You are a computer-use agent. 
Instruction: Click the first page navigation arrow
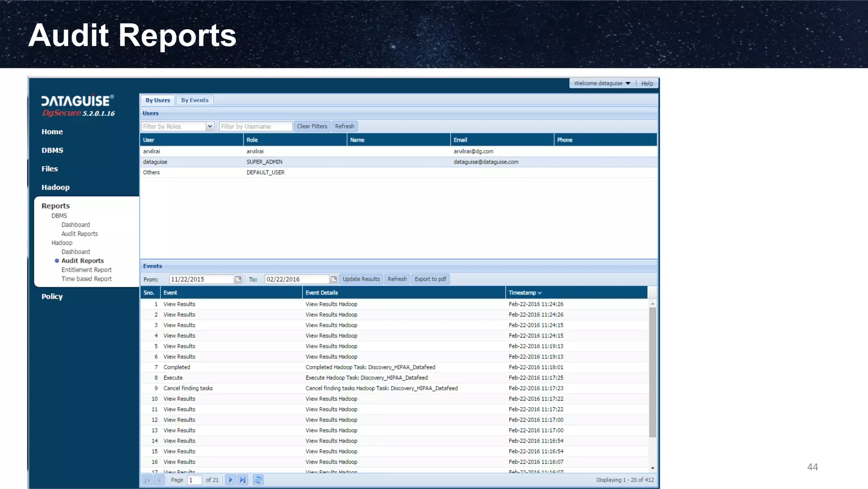[147, 480]
